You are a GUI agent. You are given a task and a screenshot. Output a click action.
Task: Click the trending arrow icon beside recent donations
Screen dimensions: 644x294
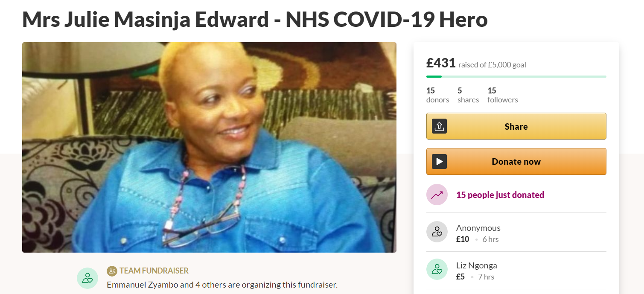point(437,195)
